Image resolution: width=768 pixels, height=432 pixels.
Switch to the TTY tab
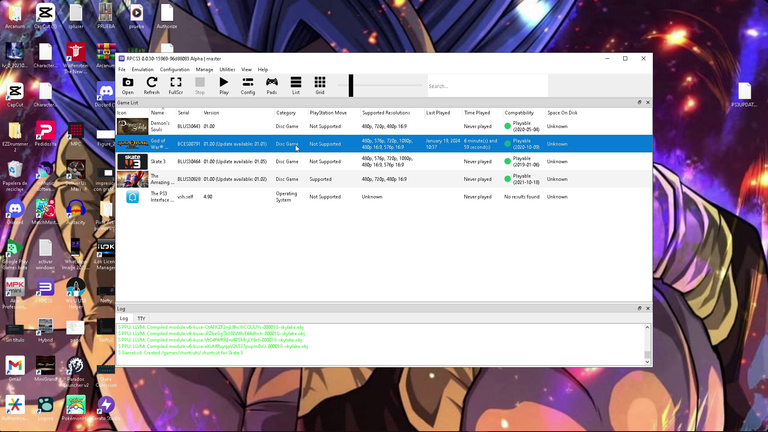[141, 318]
